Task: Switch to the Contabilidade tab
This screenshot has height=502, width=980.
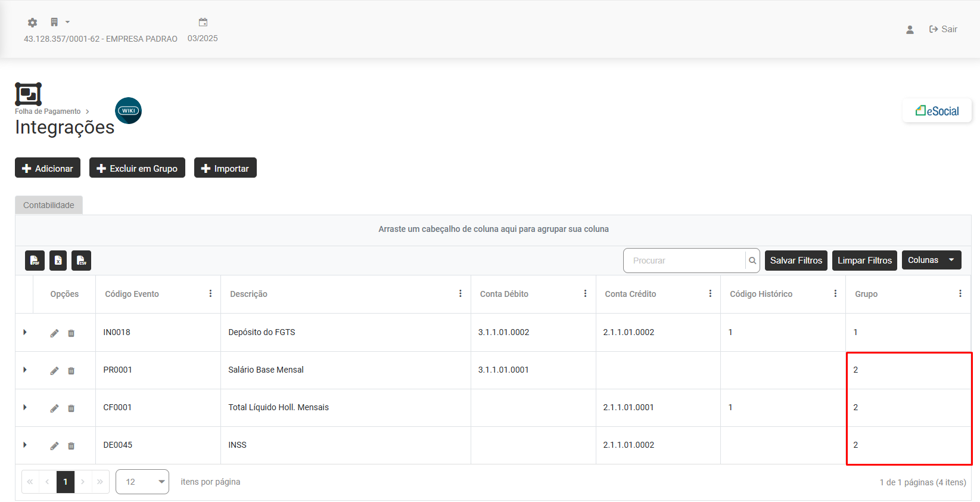Action: click(49, 205)
